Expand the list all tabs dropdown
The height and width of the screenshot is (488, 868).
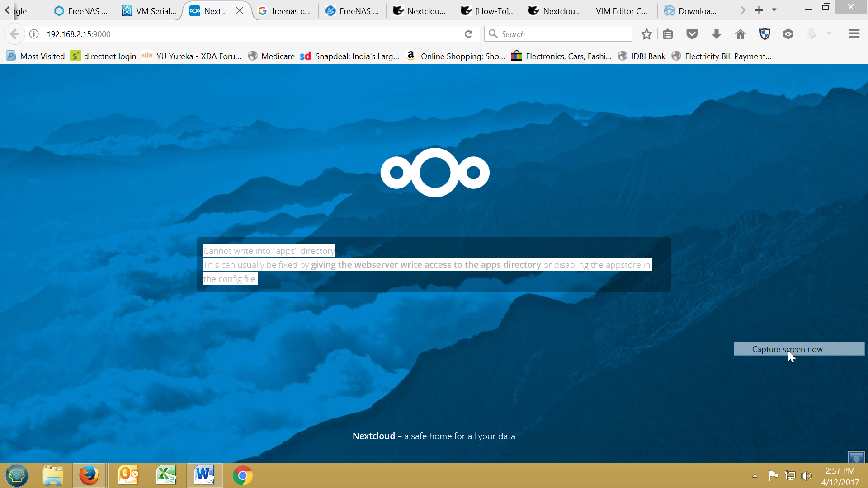click(774, 10)
